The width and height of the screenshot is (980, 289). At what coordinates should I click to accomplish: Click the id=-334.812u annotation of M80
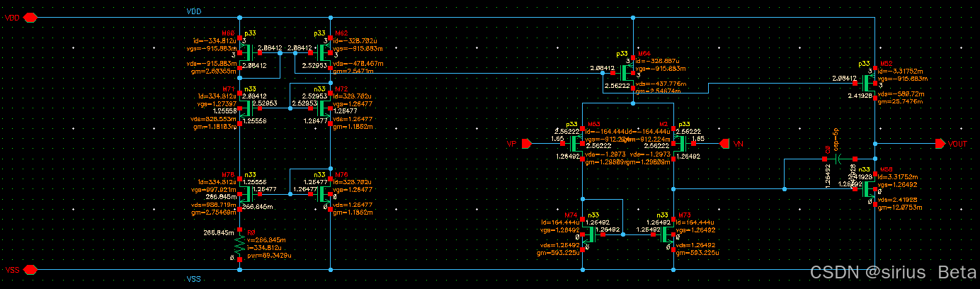[216, 40]
